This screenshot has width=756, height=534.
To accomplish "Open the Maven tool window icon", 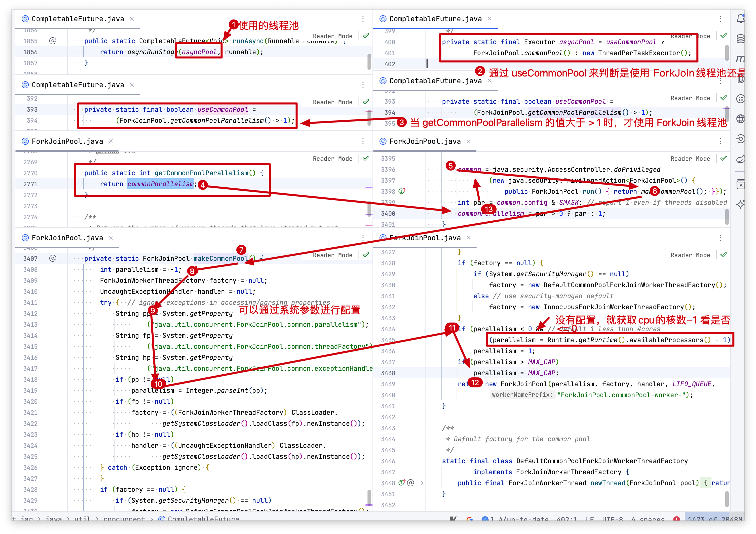I will point(740,58).
